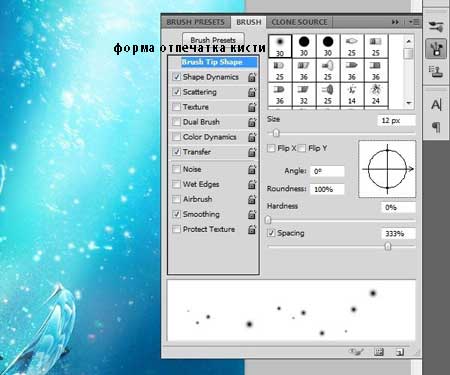Check the Flip Y checkbox
This screenshot has width=450, height=375.
point(302,148)
